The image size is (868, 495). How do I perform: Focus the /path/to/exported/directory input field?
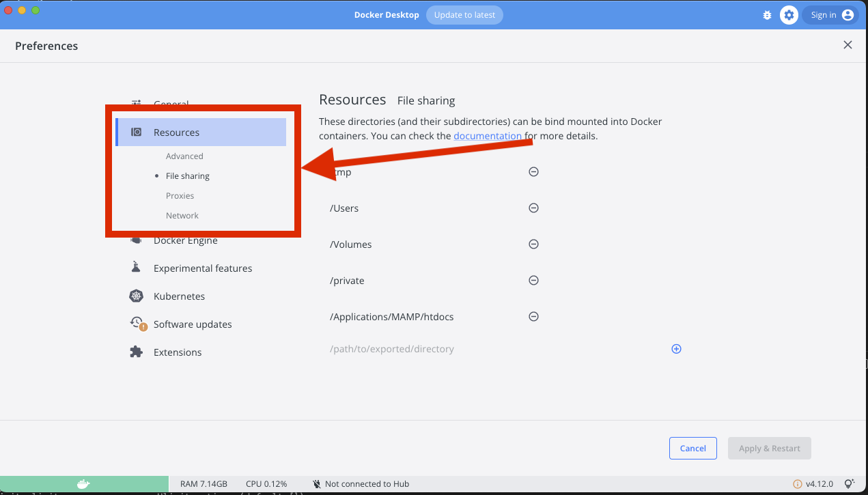tap(495, 349)
